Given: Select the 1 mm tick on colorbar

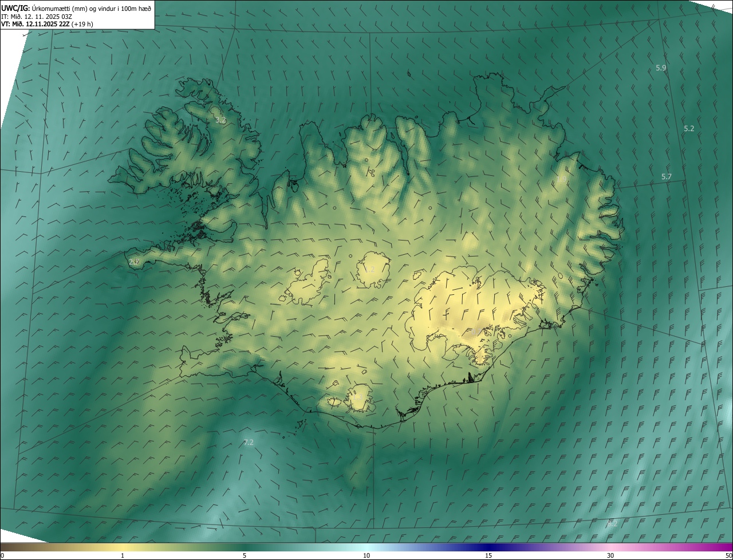Looking at the screenshot, I should tap(123, 555).
